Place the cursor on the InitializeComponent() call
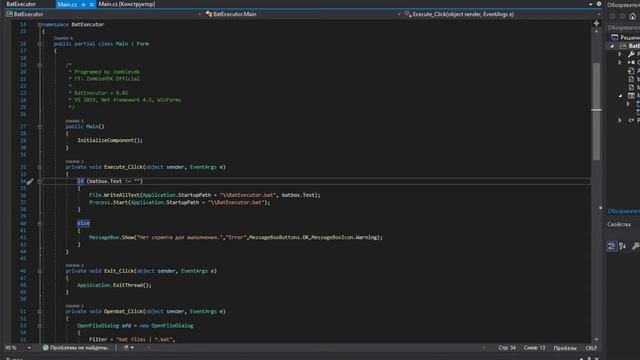 coord(110,140)
